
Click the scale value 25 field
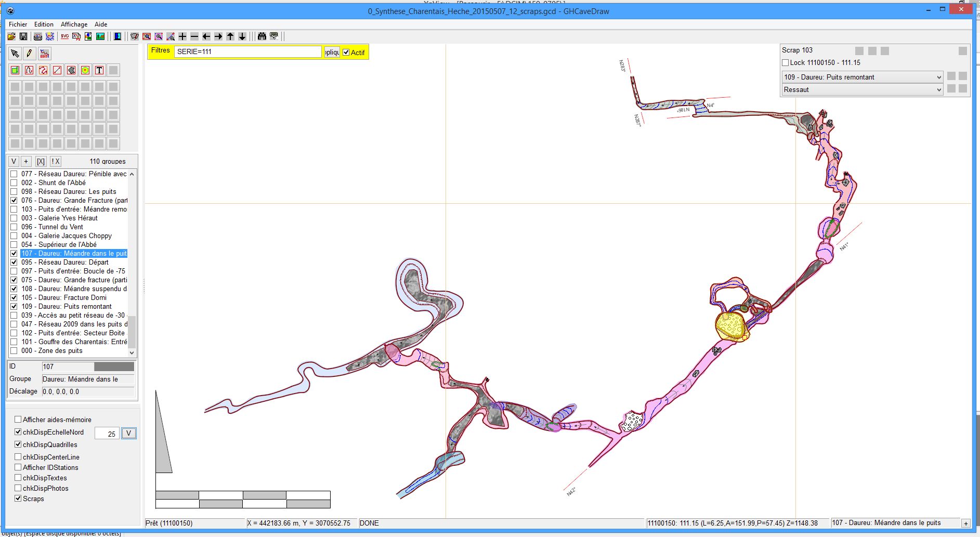[107, 434]
